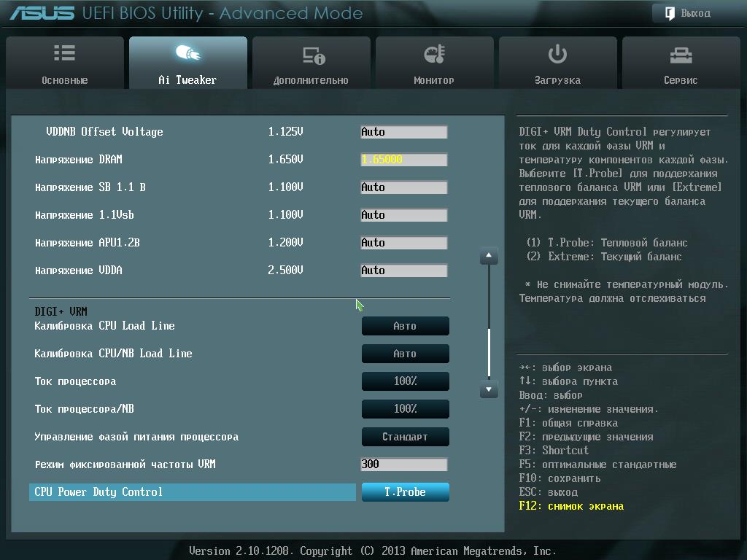Switch to the Монитор tab
Image resolution: width=747 pixels, height=560 pixels.
(x=435, y=63)
